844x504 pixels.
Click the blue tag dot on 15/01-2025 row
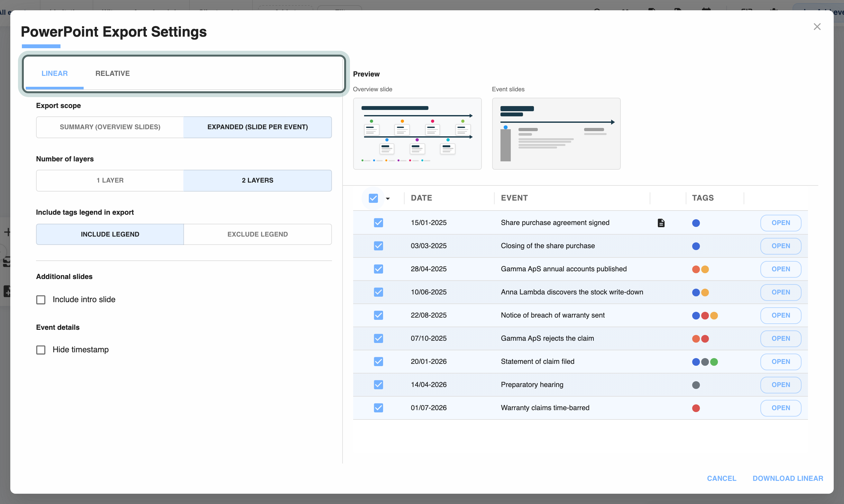[695, 223]
